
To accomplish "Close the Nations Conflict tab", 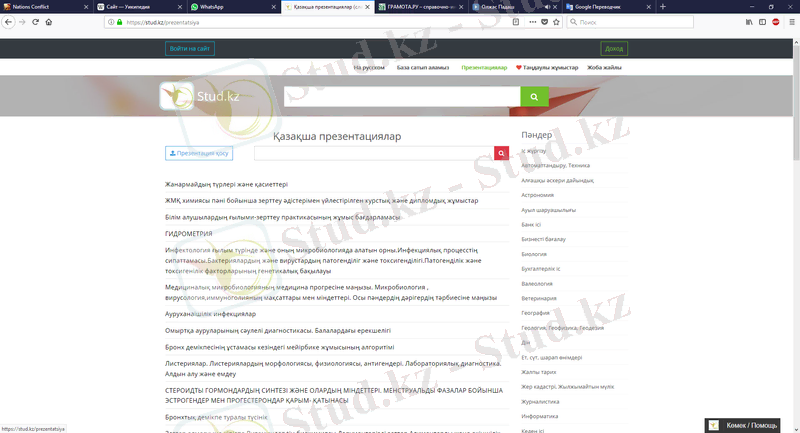I will (86, 7).
